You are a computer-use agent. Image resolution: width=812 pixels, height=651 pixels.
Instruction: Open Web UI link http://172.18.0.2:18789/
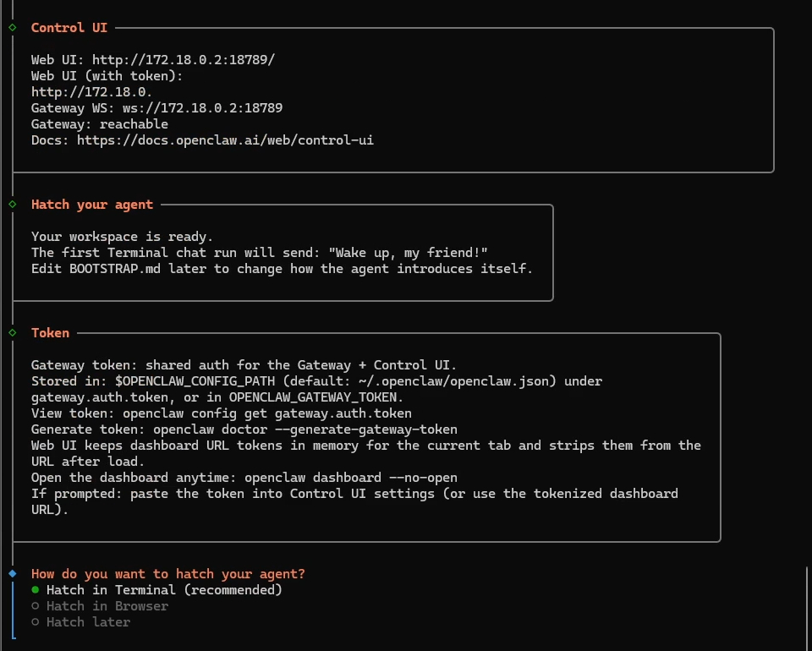(184, 59)
